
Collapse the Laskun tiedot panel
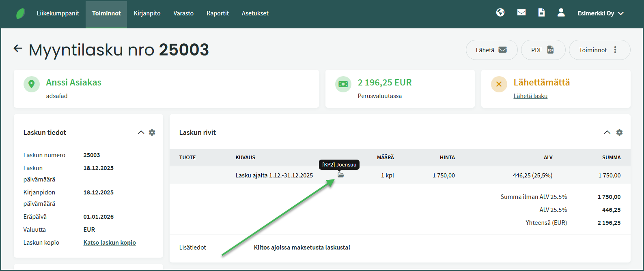141,132
